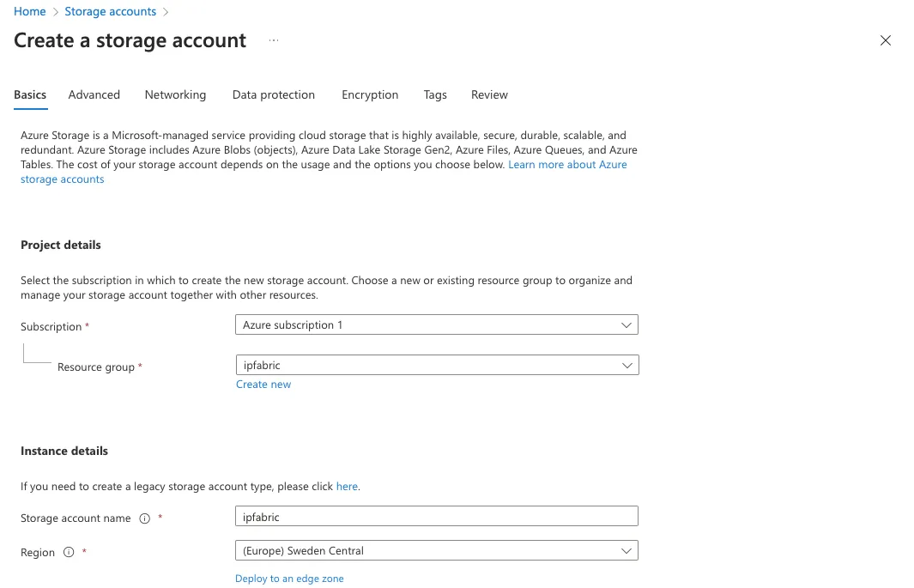Close the Create a storage account pane

coord(886,40)
